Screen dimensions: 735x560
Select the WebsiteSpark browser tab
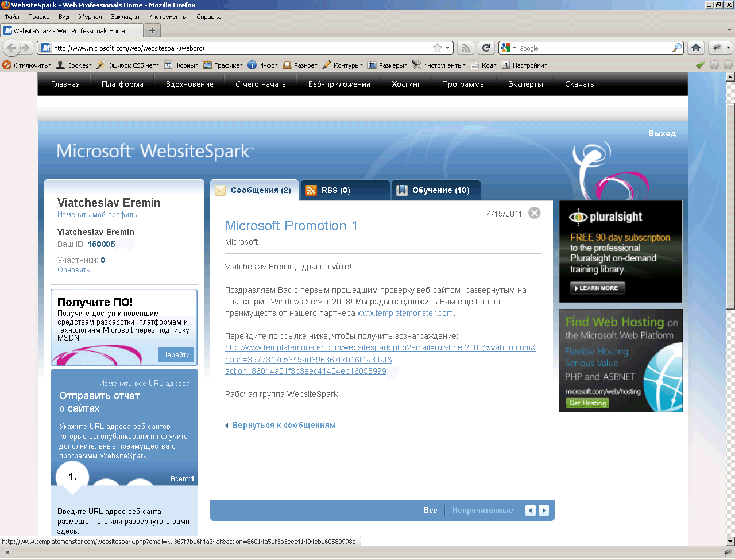(x=71, y=31)
